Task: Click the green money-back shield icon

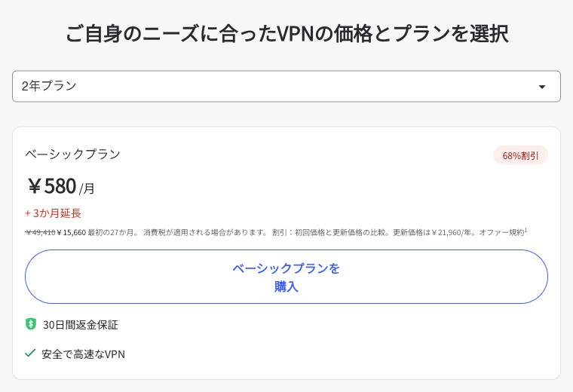Action: pos(31,323)
